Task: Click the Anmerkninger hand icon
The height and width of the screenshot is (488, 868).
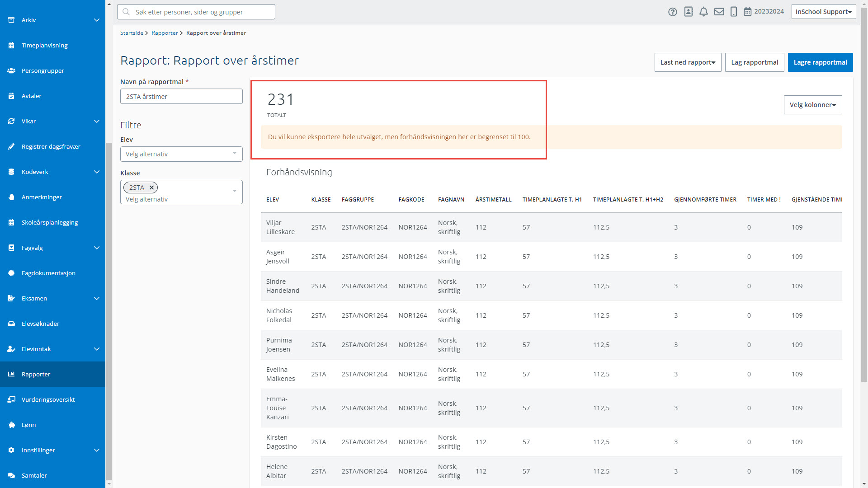Action: tap(11, 197)
